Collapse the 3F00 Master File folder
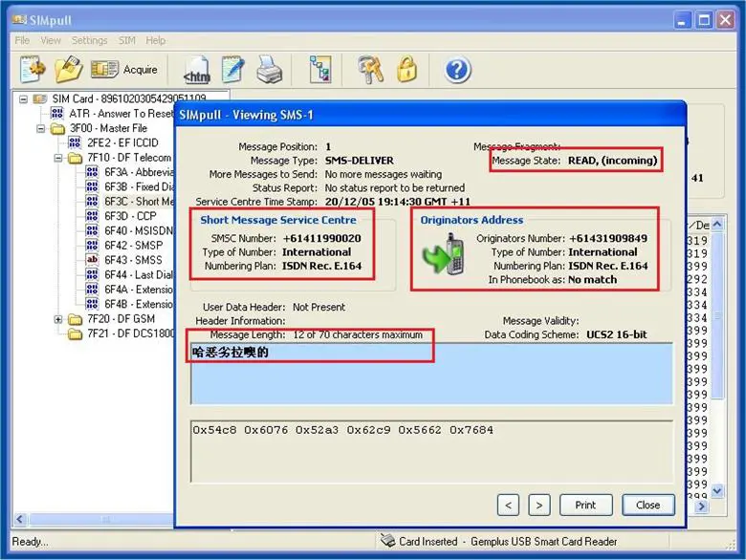This screenshot has width=746, height=560. click(42, 128)
